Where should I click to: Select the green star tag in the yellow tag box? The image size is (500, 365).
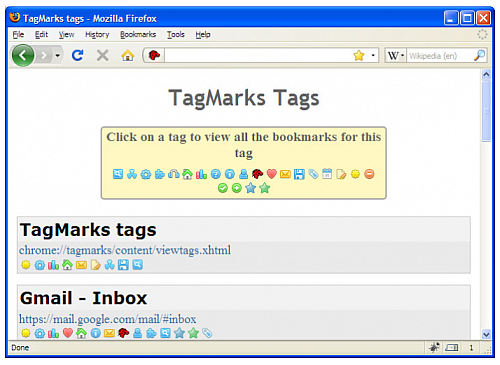(x=265, y=188)
